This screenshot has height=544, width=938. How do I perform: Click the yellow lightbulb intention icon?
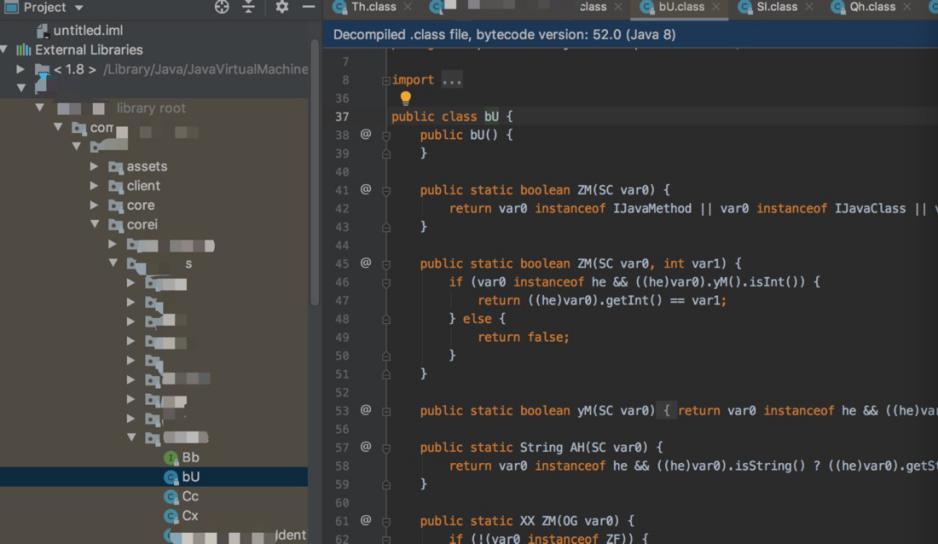coord(405,98)
